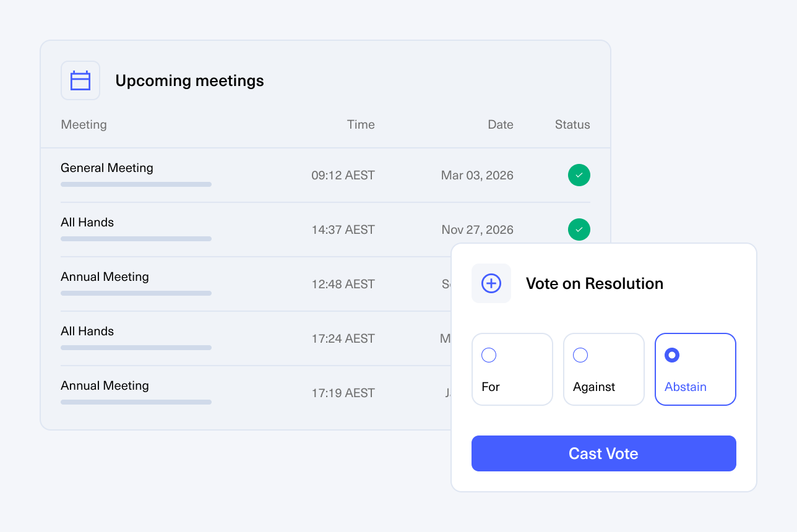
Task: Click the green status check for 14:37 All Hands
Action: pyautogui.click(x=579, y=230)
